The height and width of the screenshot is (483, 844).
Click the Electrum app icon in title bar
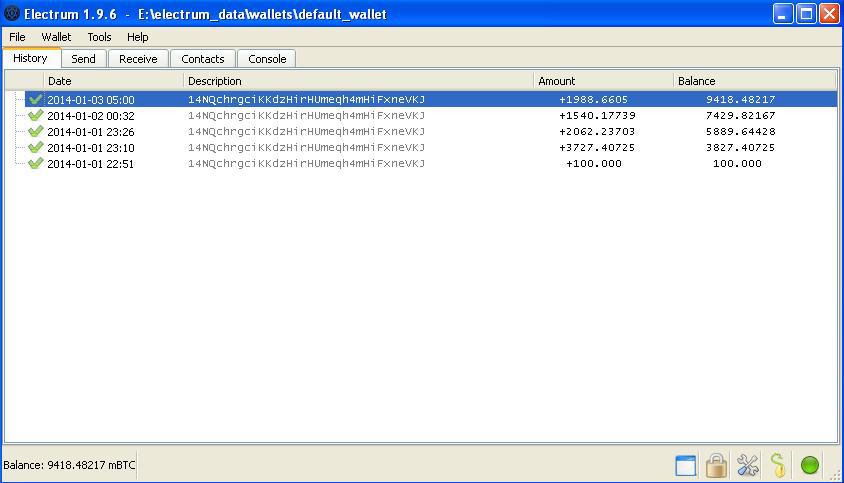click(x=12, y=13)
